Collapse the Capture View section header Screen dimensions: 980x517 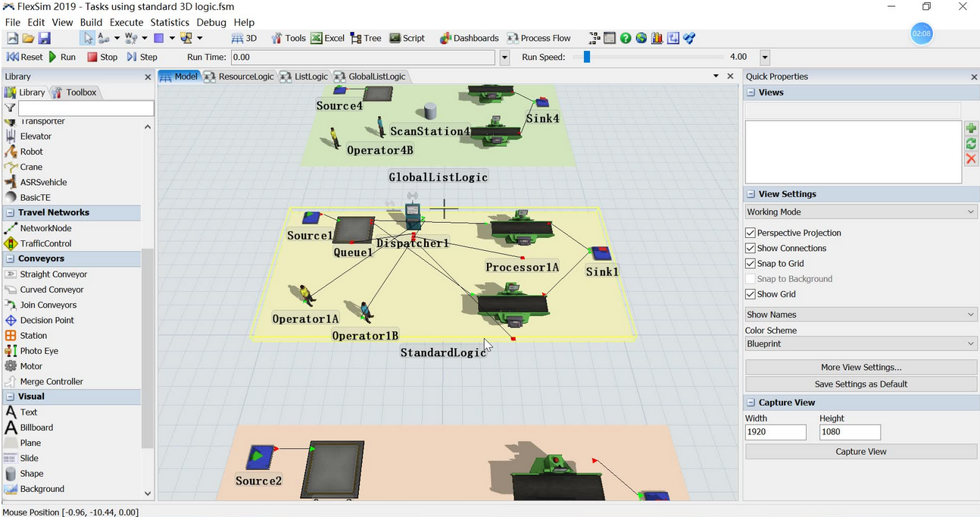click(x=751, y=403)
